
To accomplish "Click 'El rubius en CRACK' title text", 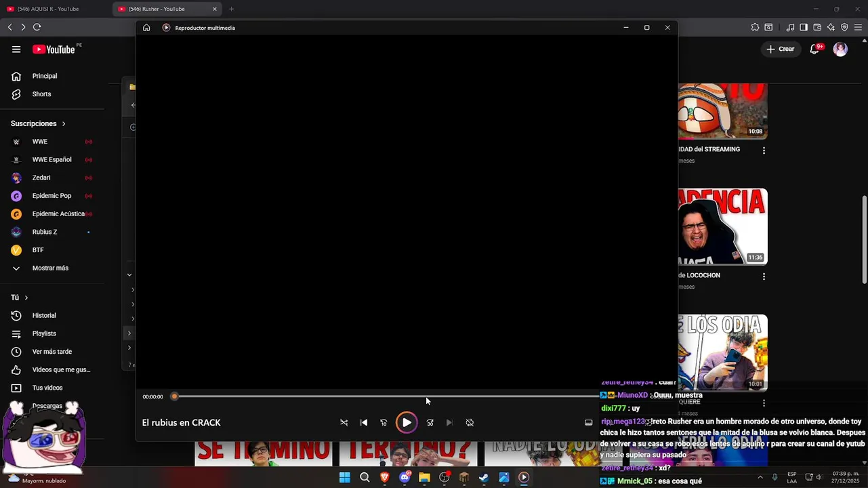I will 182,422.
